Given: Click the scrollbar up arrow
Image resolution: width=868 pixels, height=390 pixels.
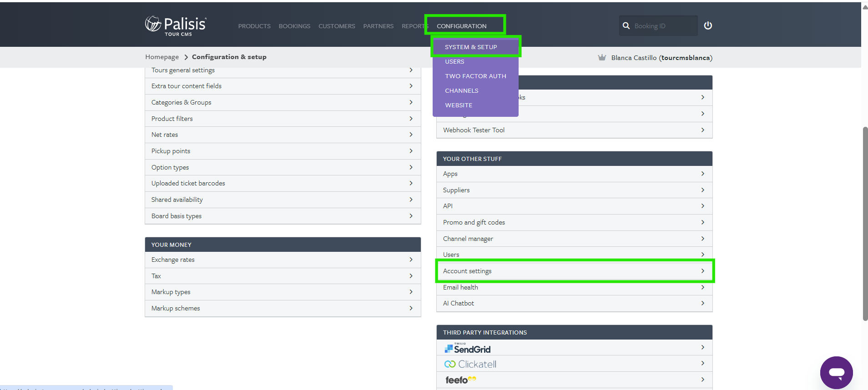Looking at the screenshot, I should (865, 6).
